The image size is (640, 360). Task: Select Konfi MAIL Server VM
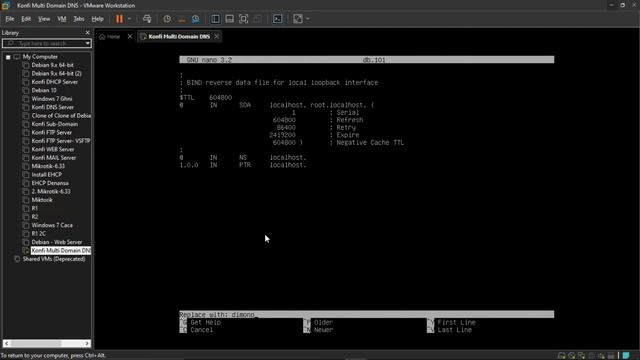(54, 158)
